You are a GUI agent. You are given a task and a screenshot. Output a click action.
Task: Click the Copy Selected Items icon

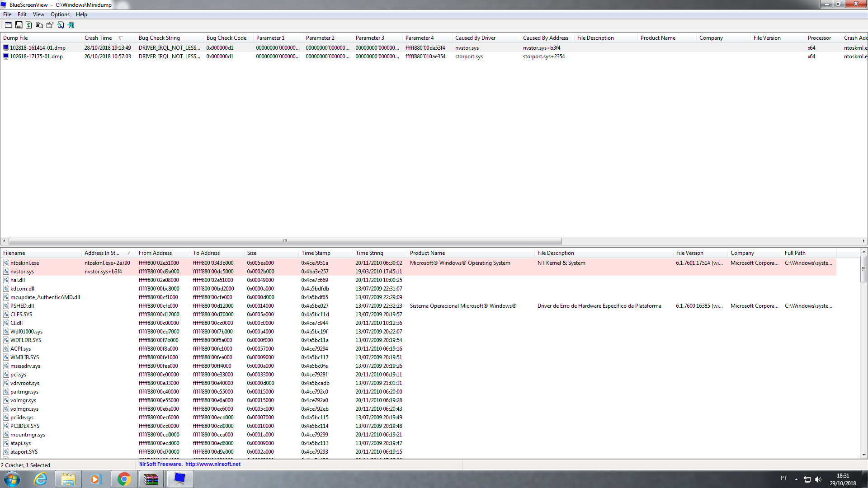click(40, 25)
